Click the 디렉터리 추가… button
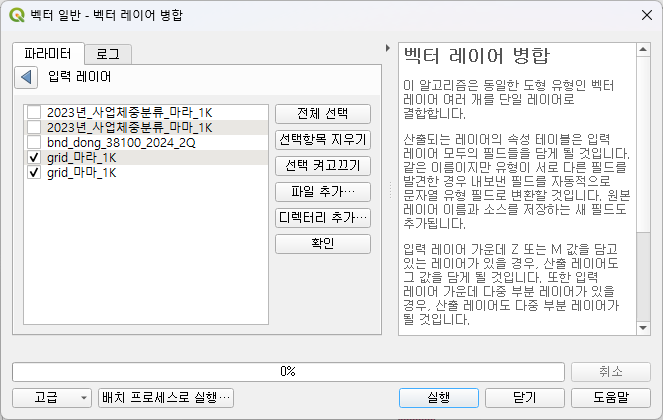This screenshot has height=420, width=663. (x=323, y=218)
